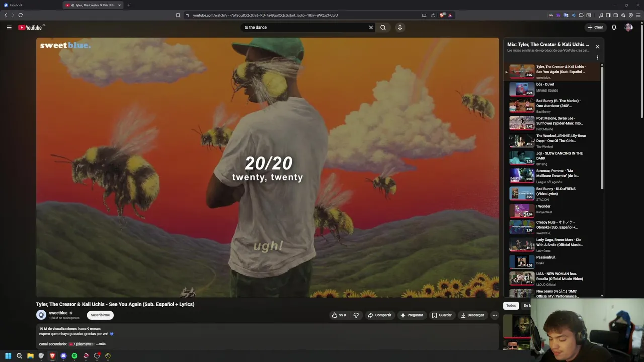Image resolution: width=644 pixels, height=362 pixels.
Task: Play Creepy Nuts Otonoke from playlist
Action: 553,227
